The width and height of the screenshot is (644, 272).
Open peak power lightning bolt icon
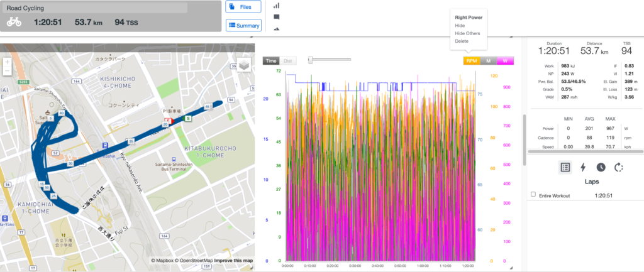[583, 167]
